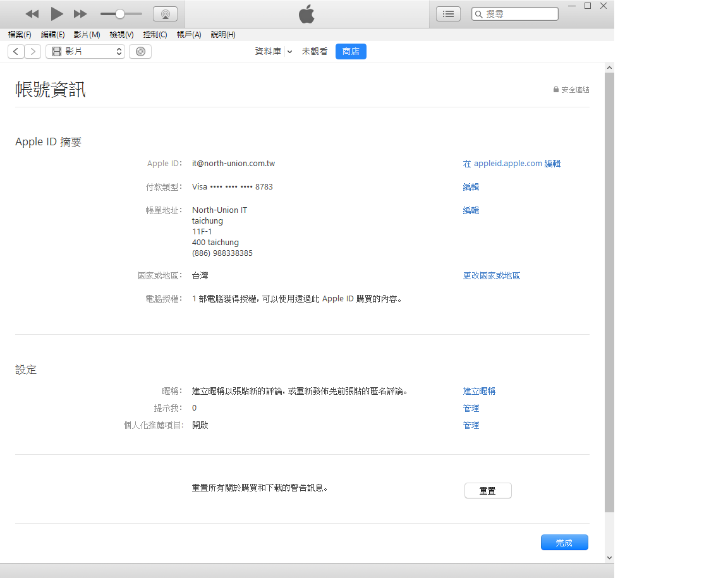Switch to the 未觀看 tab

click(315, 52)
